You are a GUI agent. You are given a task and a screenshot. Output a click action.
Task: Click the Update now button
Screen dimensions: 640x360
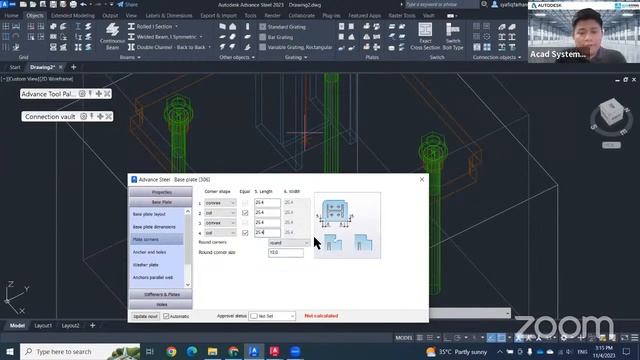145,316
